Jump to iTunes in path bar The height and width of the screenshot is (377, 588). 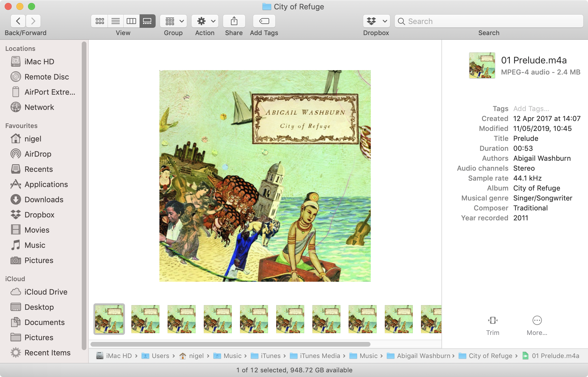(x=266, y=356)
